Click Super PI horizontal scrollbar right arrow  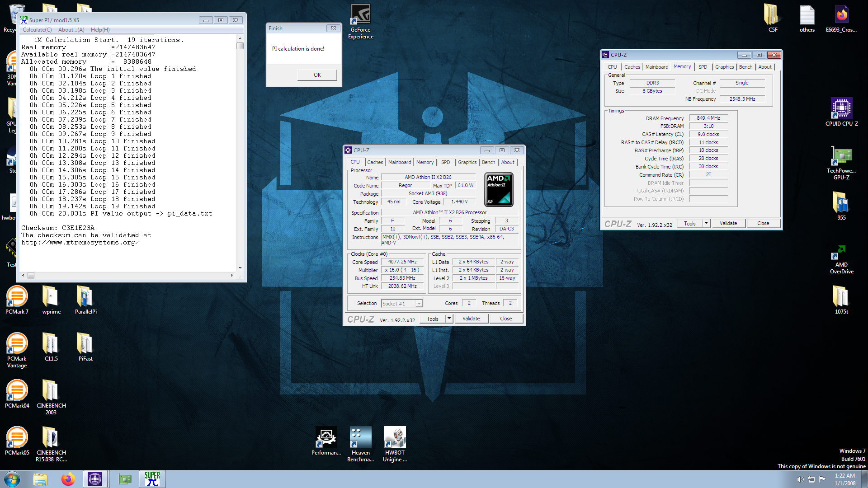coord(232,275)
